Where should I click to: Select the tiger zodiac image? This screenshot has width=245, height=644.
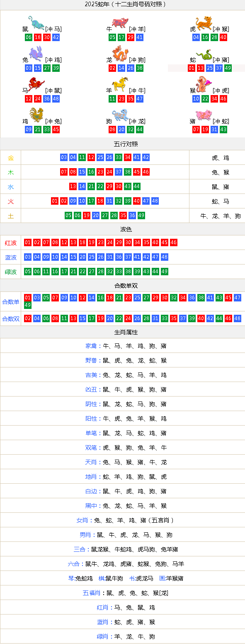click(204, 23)
